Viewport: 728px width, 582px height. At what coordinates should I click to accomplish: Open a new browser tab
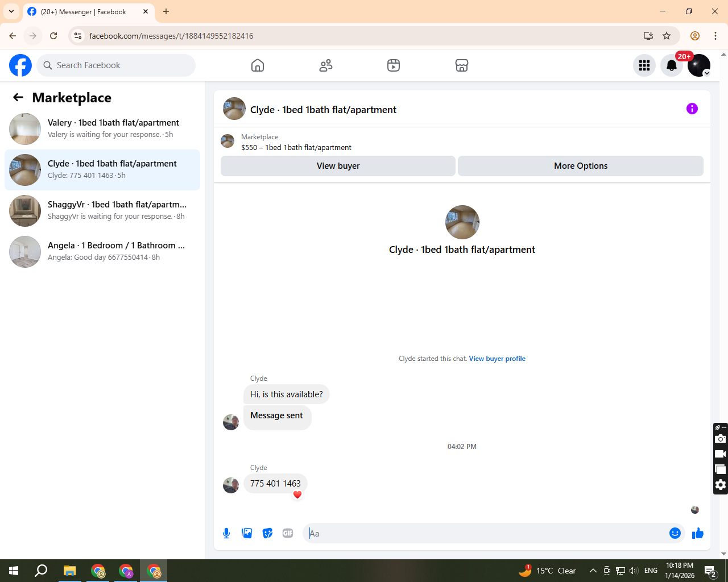166,11
